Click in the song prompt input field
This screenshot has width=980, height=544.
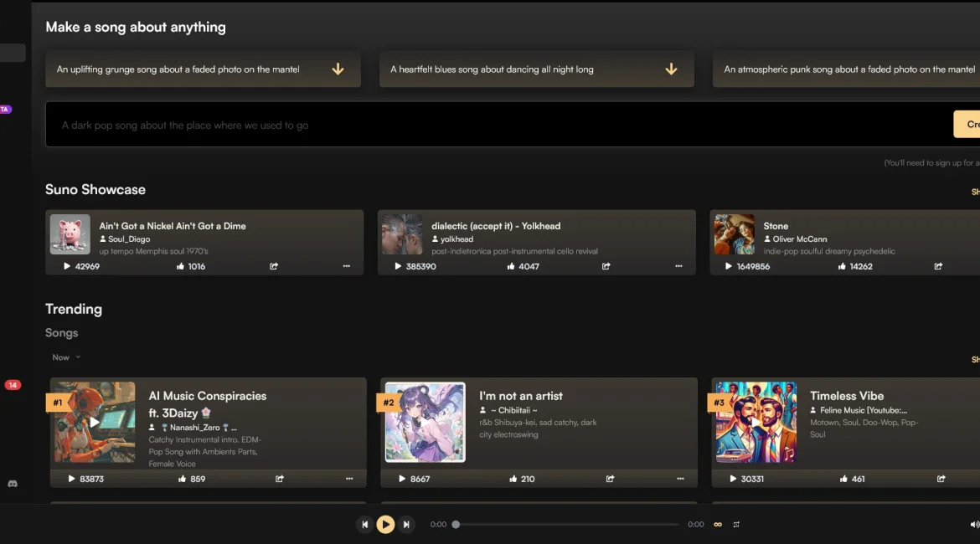coord(498,125)
